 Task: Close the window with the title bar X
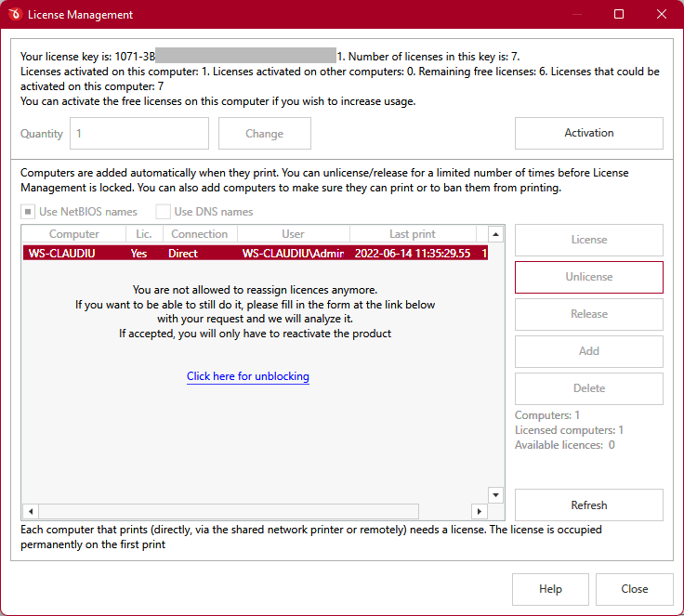[x=662, y=14]
